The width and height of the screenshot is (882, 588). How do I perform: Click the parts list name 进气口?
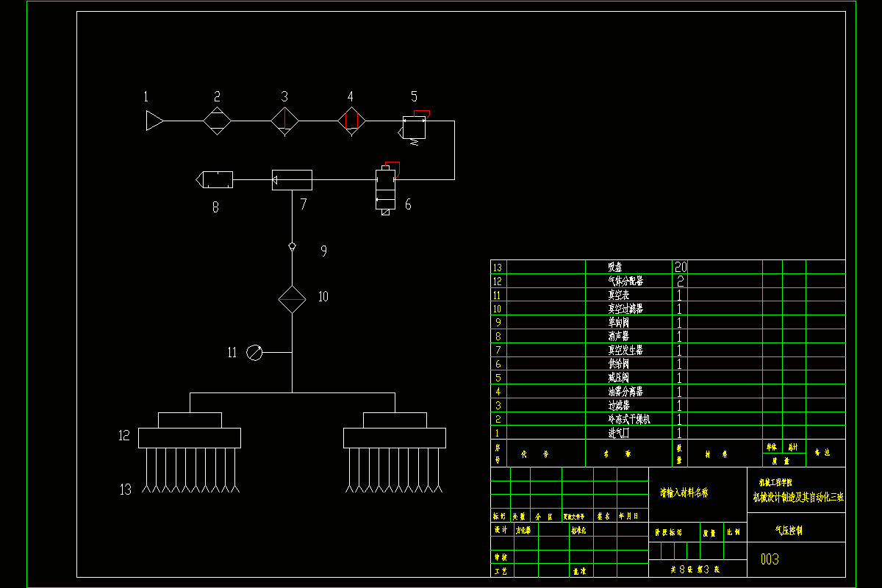click(618, 433)
